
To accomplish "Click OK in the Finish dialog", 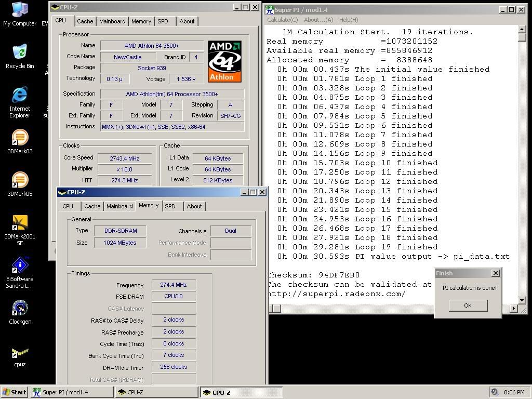I will click(468, 305).
